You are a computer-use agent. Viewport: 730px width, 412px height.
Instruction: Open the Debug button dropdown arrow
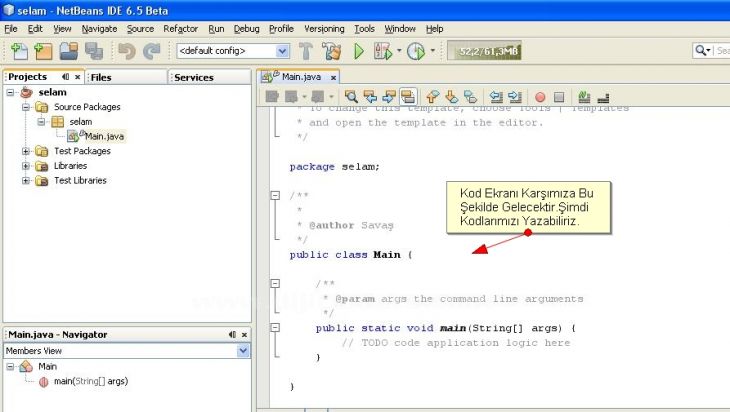coord(399,50)
